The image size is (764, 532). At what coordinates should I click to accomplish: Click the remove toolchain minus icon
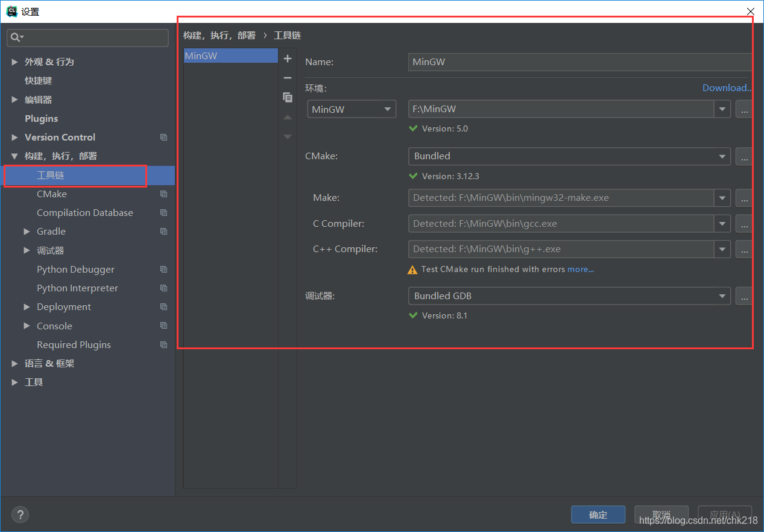click(288, 78)
